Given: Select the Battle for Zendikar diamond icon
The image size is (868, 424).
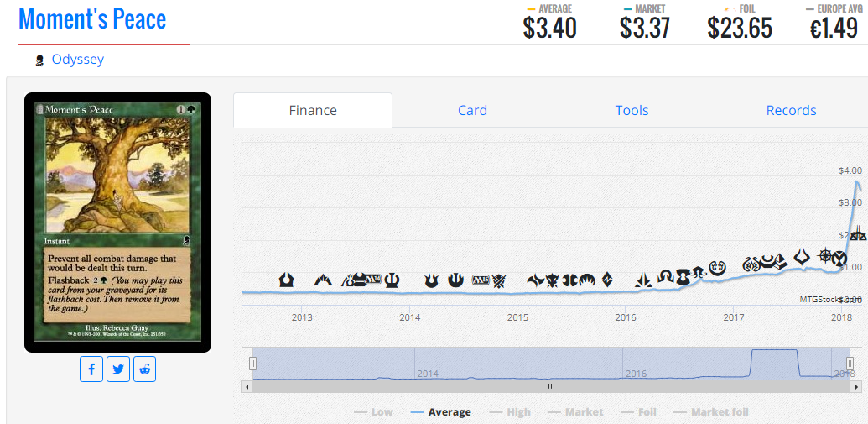Looking at the screenshot, I should 607,280.
